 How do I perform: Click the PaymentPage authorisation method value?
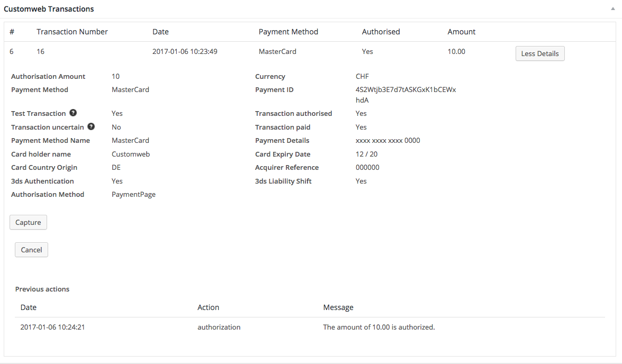[x=133, y=195]
